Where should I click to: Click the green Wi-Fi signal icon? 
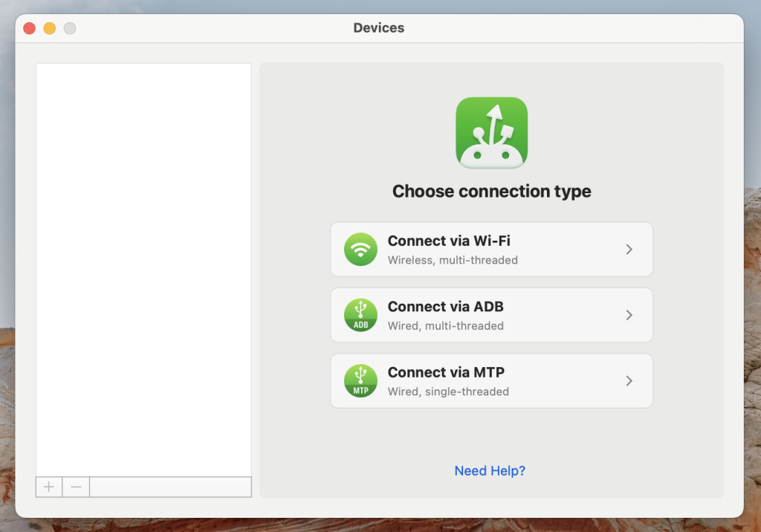point(360,250)
